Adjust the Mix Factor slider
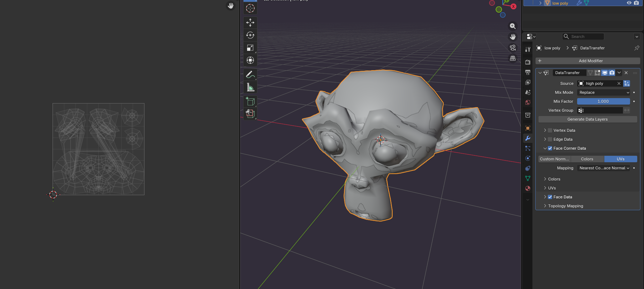The width and height of the screenshot is (644, 289). [604, 101]
